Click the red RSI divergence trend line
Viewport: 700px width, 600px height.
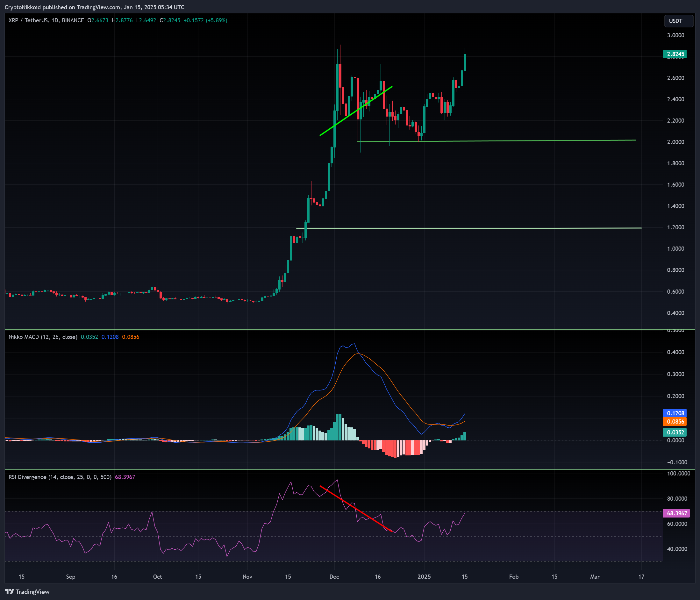click(356, 509)
